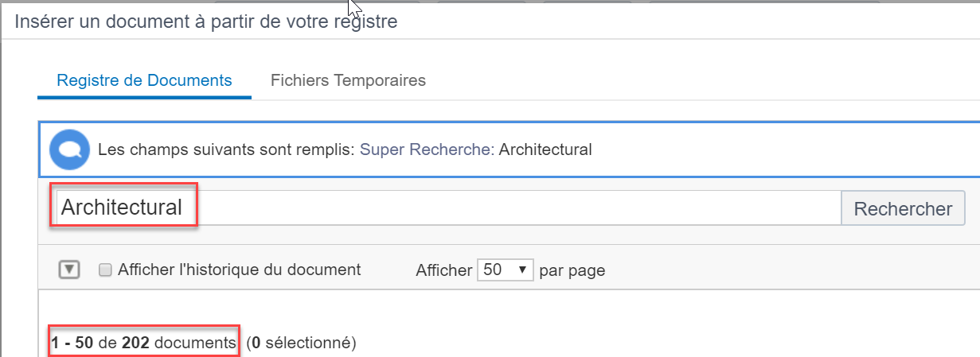Image resolution: width=980 pixels, height=357 pixels.
Task: Click the small arrow inside the per-page select
Action: pyautogui.click(x=523, y=270)
